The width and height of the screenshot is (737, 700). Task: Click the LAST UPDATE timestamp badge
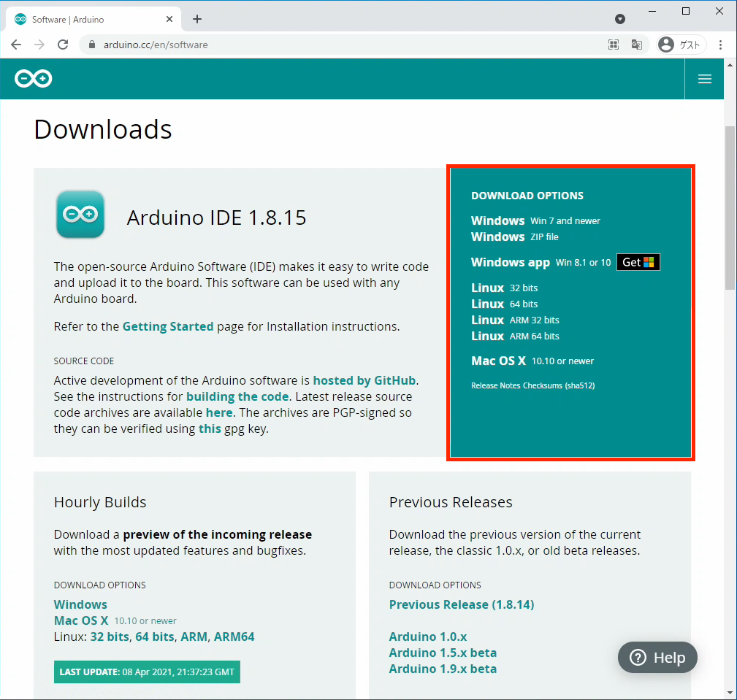[147, 672]
